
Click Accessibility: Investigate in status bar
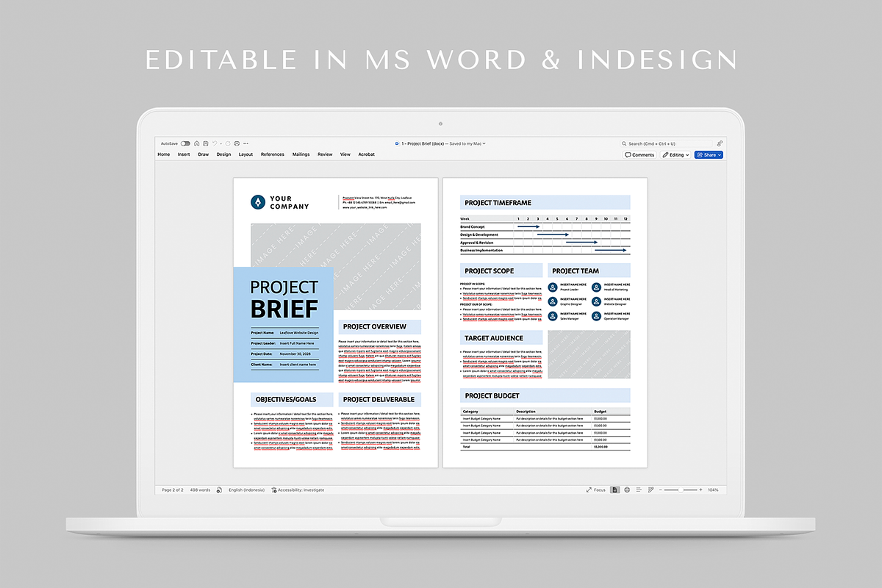click(x=297, y=490)
